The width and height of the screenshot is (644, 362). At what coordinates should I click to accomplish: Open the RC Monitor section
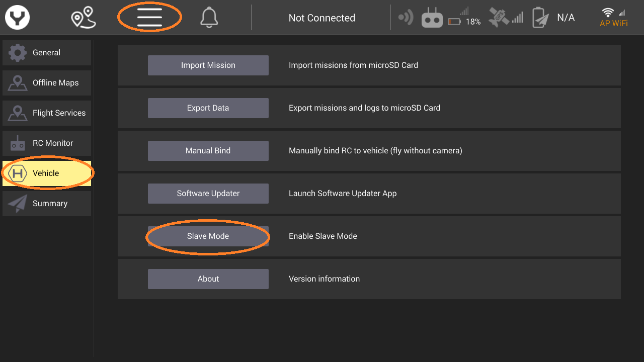pos(47,143)
